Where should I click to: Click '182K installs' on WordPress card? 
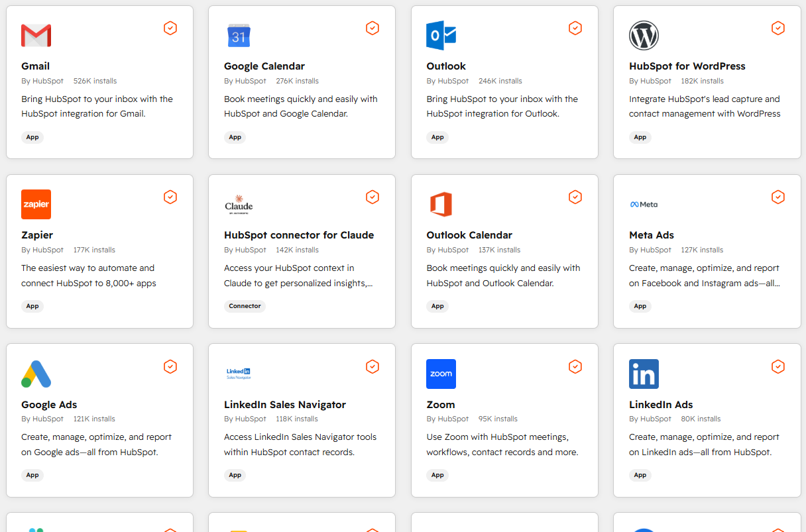[x=702, y=81]
